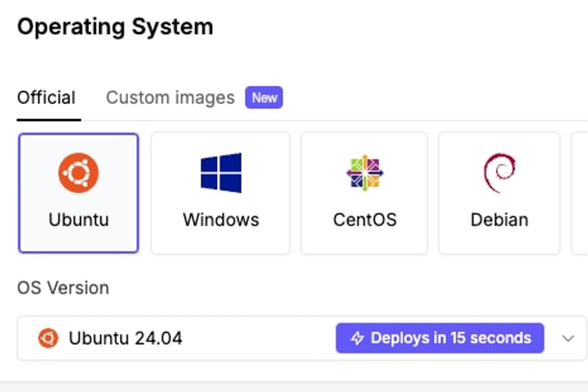Select the Debian operating system card
Image resolution: width=588 pixels, height=392 pixels.
pos(500,193)
